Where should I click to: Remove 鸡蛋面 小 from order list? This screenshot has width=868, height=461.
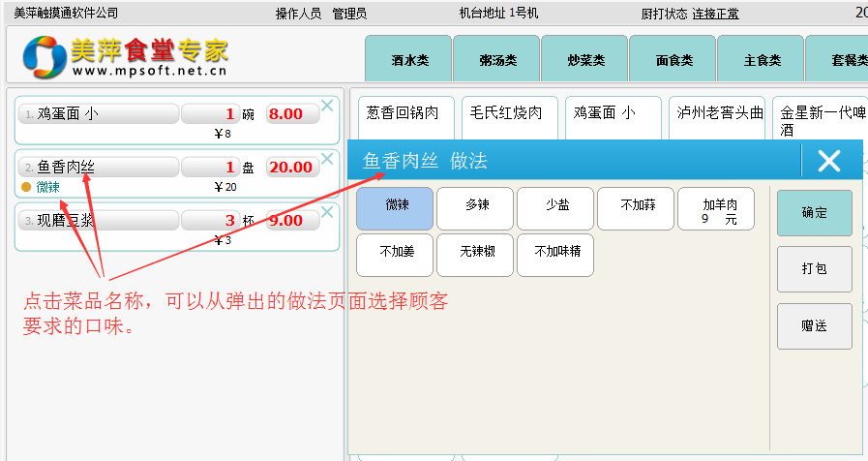(327, 106)
